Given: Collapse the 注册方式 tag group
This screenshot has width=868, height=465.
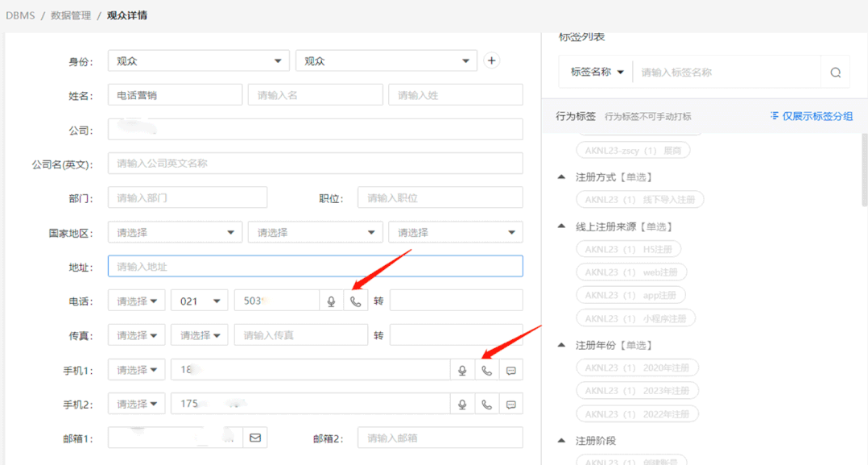Looking at the screenshot, I should 562,177.
